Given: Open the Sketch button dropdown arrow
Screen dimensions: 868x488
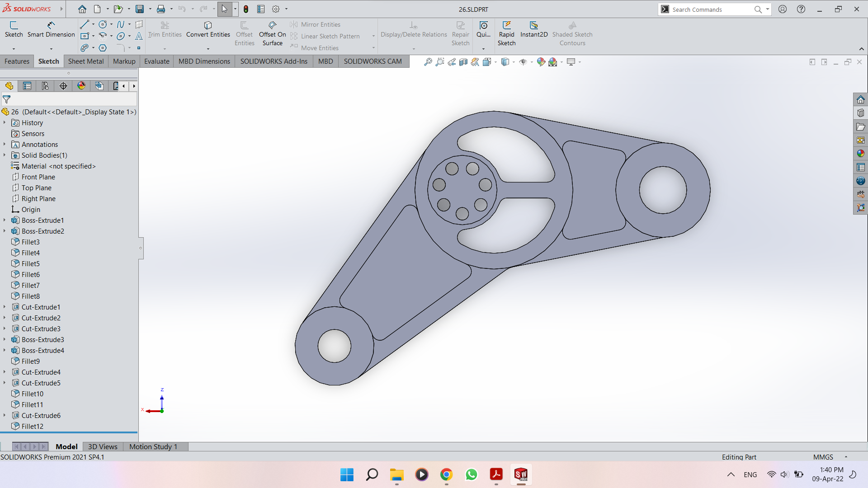Looking at the screenshot, I should (x=14, y=48).
